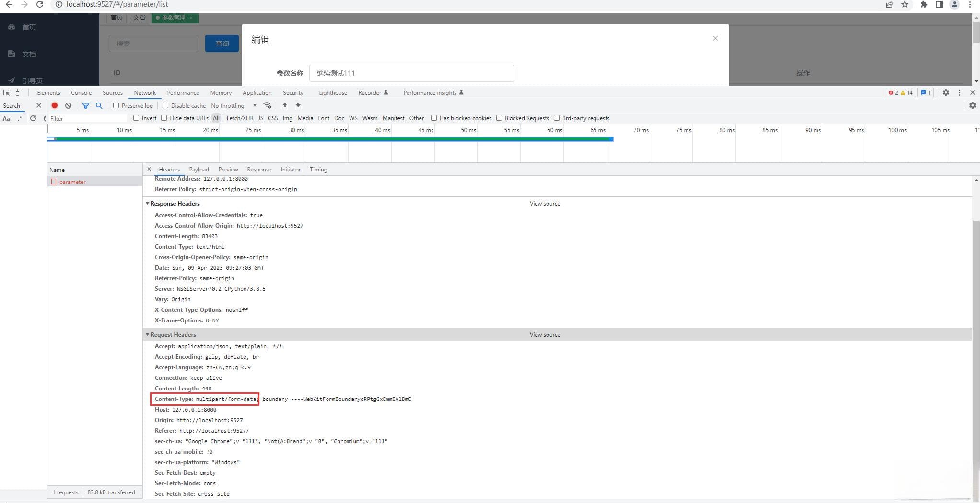Open network conditions wifi icon
This screenshot has width=980, height=503.
click(268, 105)
